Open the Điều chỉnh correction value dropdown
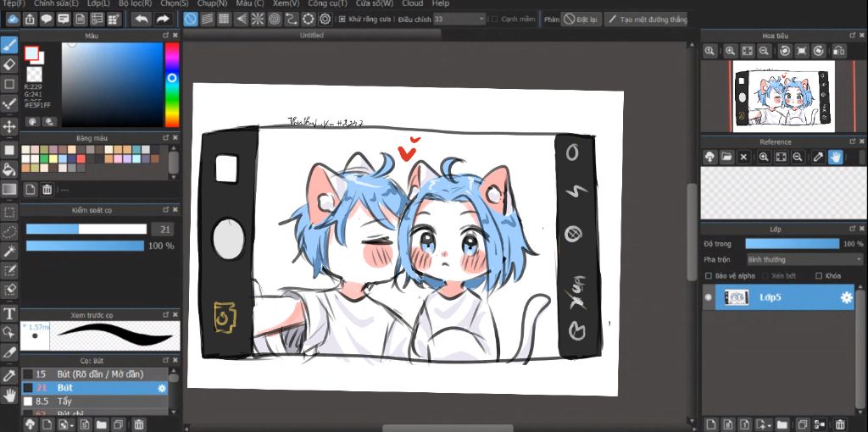The width and height of the screenshot is (868, 432). 459,19
